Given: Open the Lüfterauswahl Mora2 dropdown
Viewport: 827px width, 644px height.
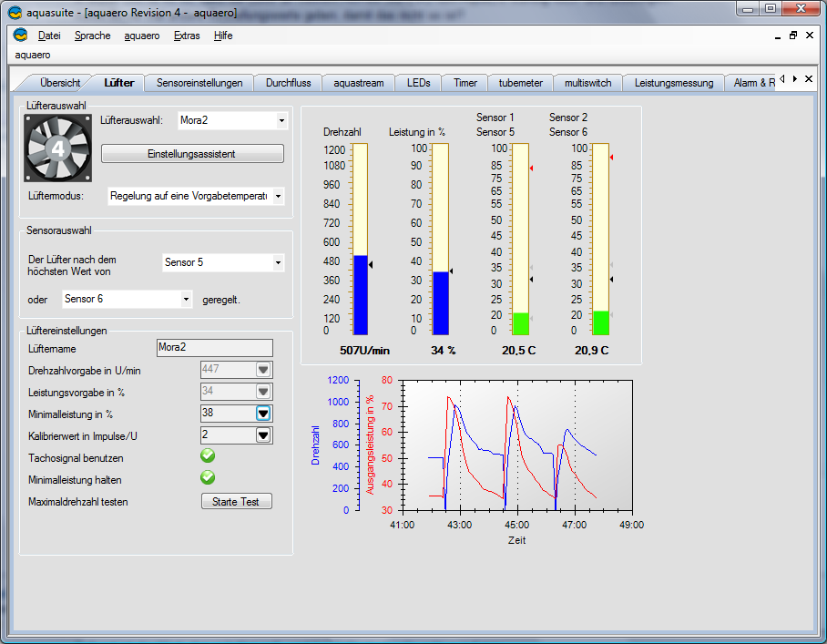Looking at the screenshot, I should (281, 121).
